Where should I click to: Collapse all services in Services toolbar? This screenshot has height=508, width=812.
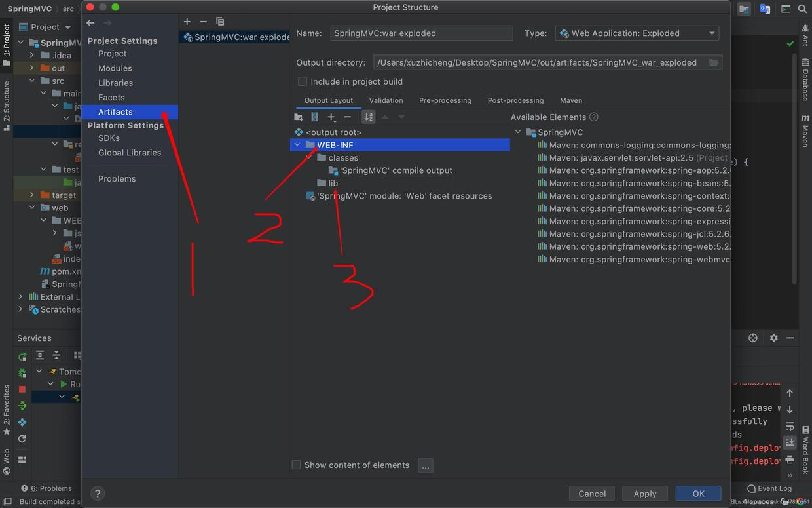(x=56, y=355)
